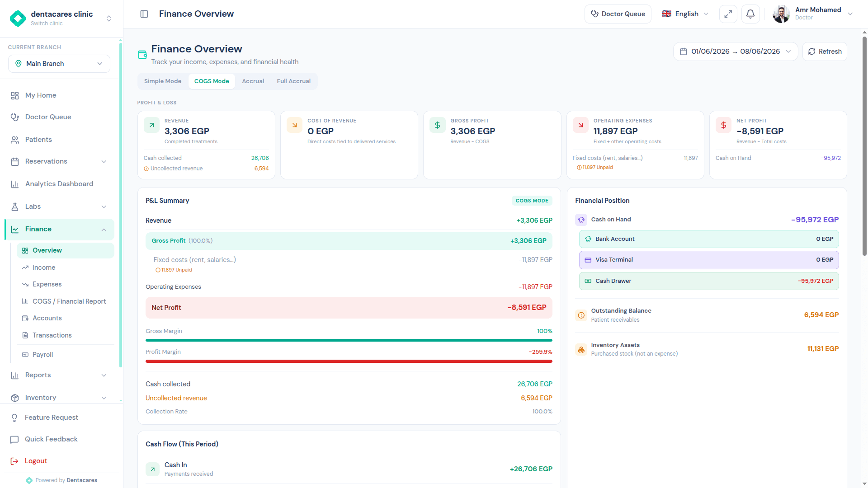
Task: Click the Bank Account row icon
Action: coord(588,239)
